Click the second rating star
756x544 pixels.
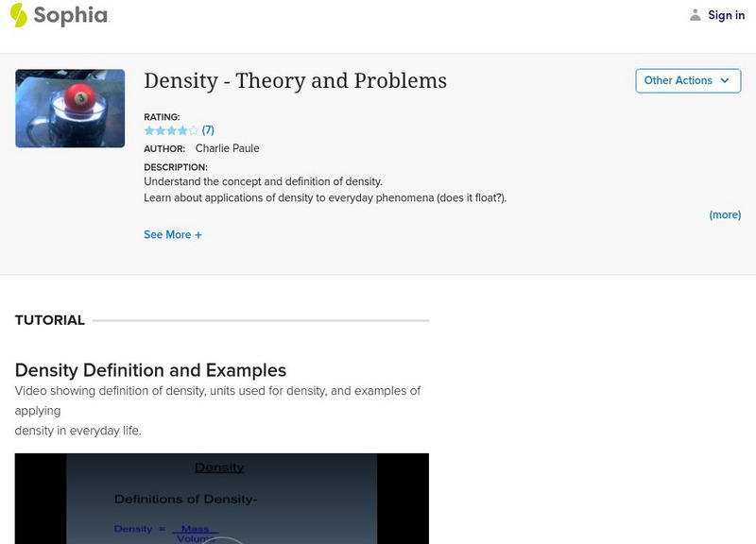pyautogui.click(x=161, y=130)
